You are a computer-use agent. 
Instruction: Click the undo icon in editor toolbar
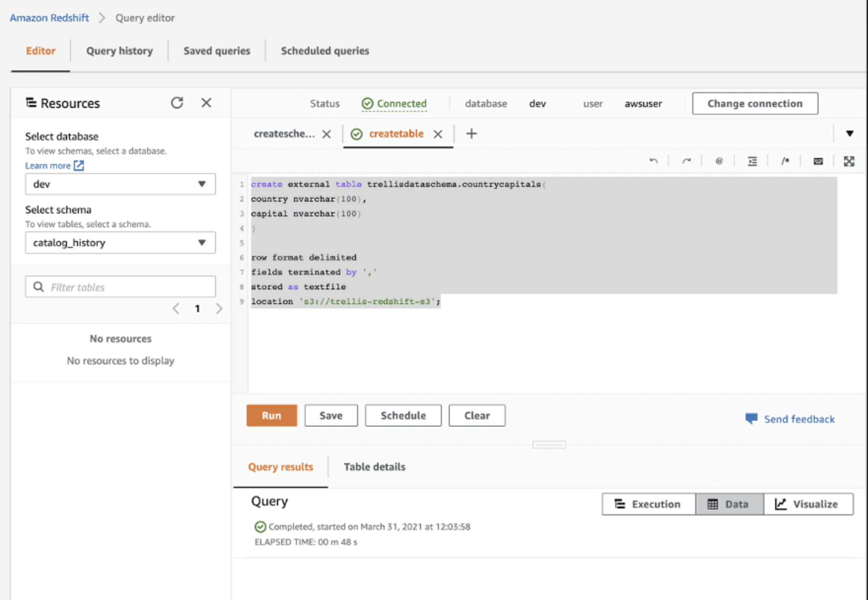coord(653,161)
